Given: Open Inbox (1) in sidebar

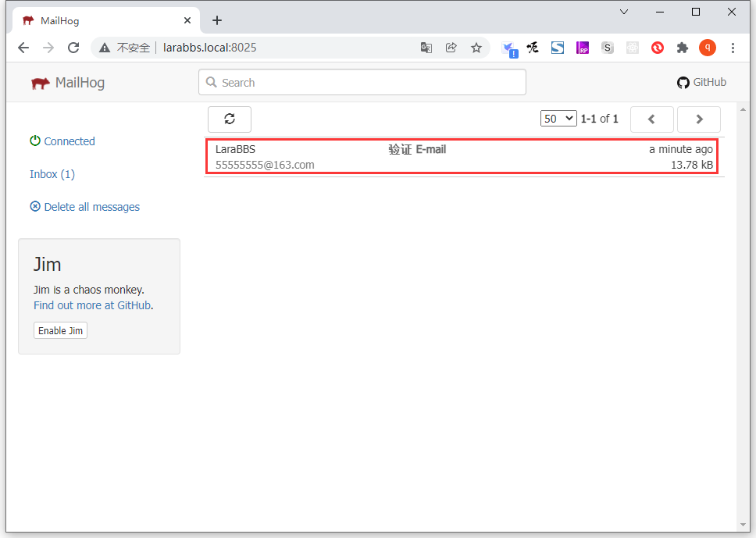Looking at the screenshot, I should point(52,174).
